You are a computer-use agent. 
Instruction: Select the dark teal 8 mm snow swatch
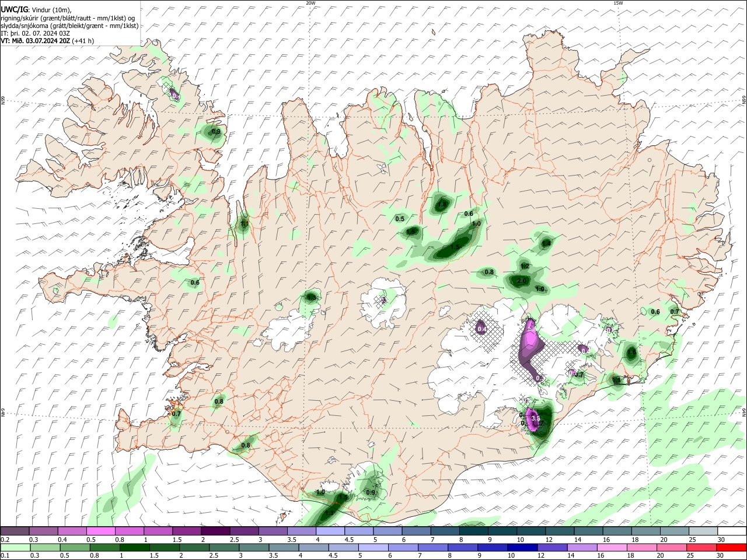[474, 531]
